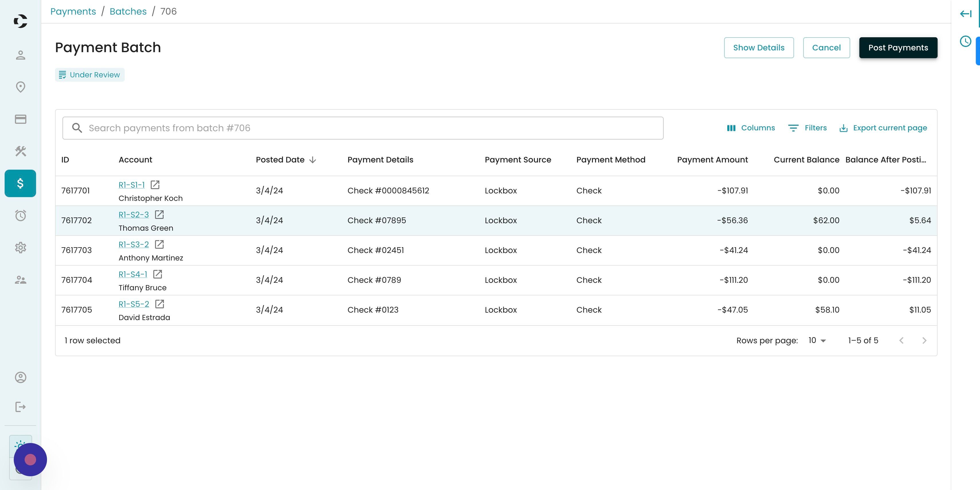Viewport: 980px width, 490px height.
Task: Click the Post Payments button
Action: [898, 48]
